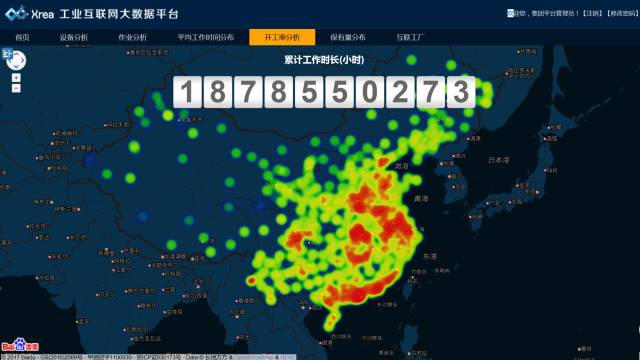Click the Baidu map logo
The width and height of the screenshot is (640, 360).
click(x=20, y=345)
